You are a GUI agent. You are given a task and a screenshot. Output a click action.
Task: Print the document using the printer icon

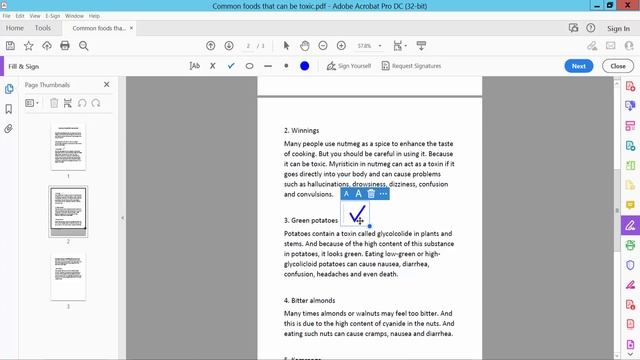pyautogui.click(x=65, y=46)
